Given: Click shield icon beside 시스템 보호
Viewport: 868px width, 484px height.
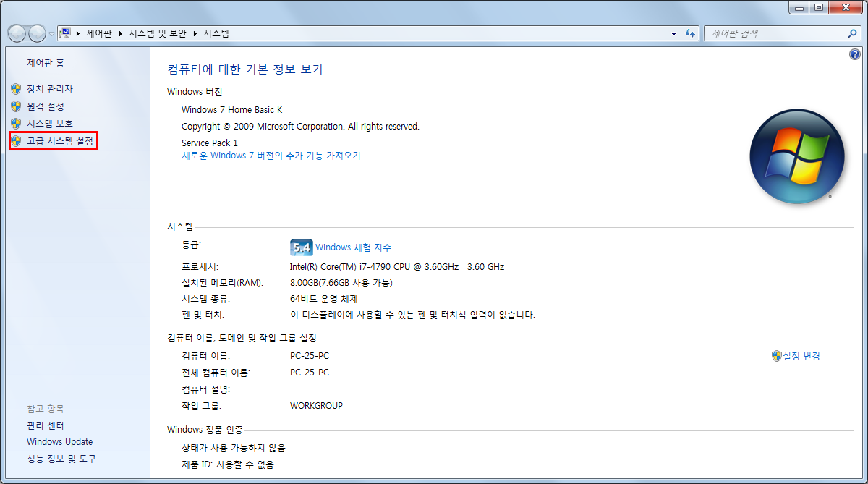Looking at the screenshot, I should coord(16,124).
